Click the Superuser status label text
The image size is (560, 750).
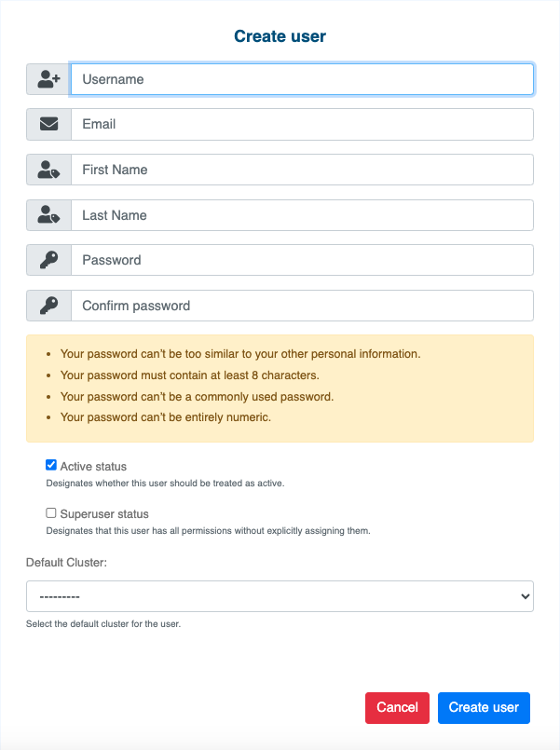click(104, 514)
